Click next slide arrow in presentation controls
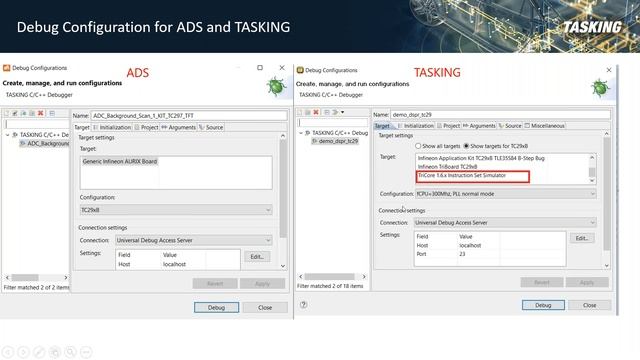Viewport: 640px width, 360px height. click(x=24, y=352)
